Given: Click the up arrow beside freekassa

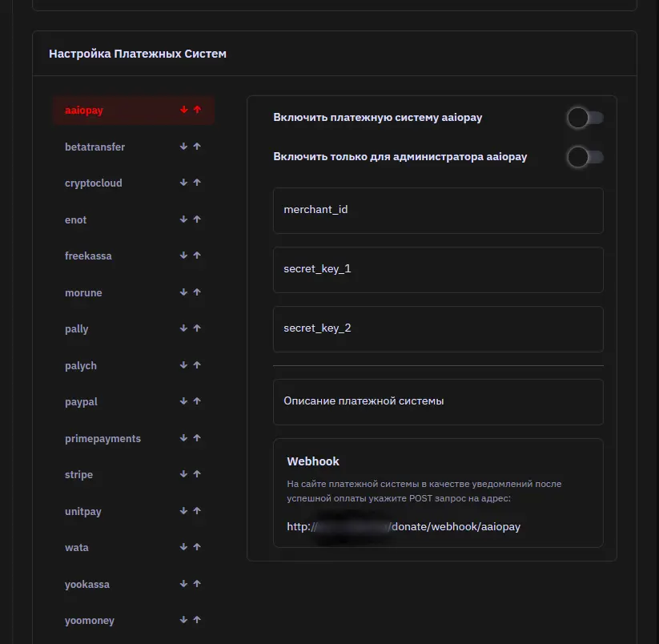Looking at the screenshot, I should (x=197, y=256).
